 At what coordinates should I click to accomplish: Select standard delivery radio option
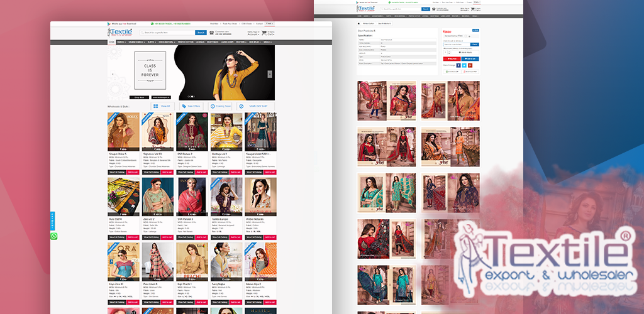[x=465, y=36]
